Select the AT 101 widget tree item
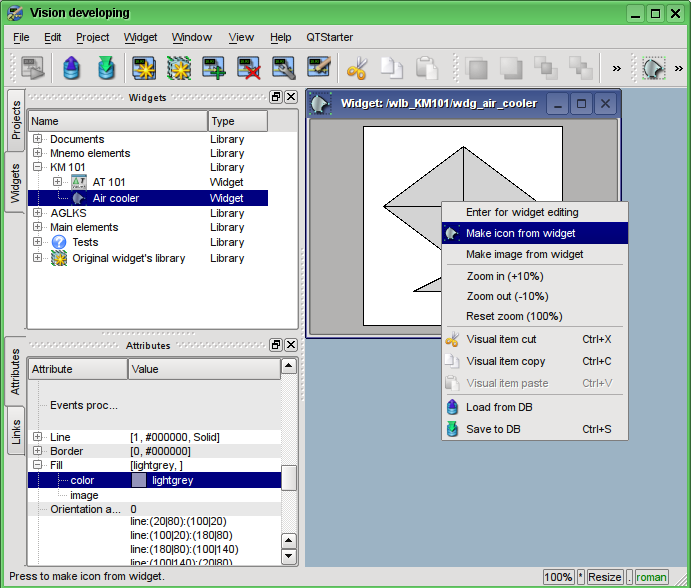 pyautogui.click(x=108, y=182)
